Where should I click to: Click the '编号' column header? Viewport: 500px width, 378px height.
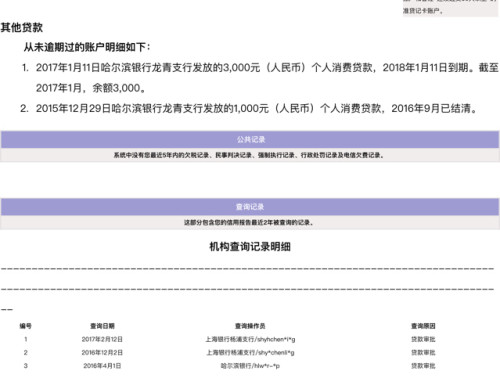tap(25, 326)
